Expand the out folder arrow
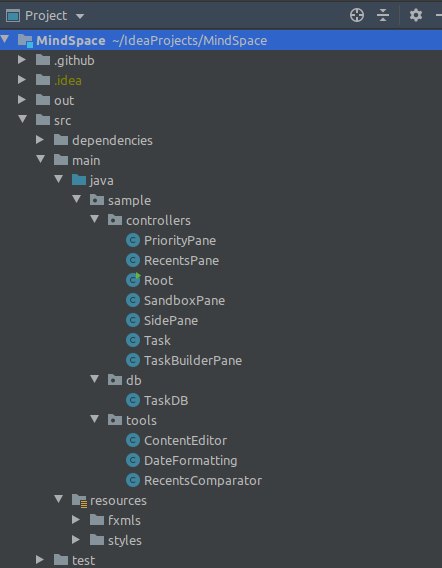This screenshot has width=442, height=568. (22, 99)
